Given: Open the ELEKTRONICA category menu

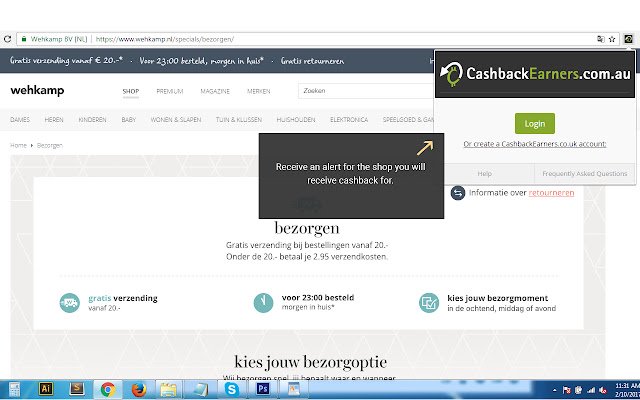Looking at the screenshot, I should [349, 120].
